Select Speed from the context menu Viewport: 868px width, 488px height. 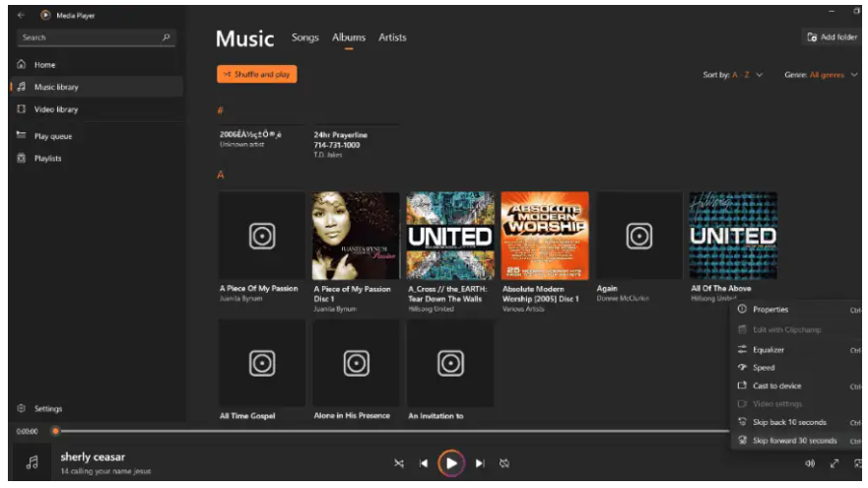pos(797,368)
